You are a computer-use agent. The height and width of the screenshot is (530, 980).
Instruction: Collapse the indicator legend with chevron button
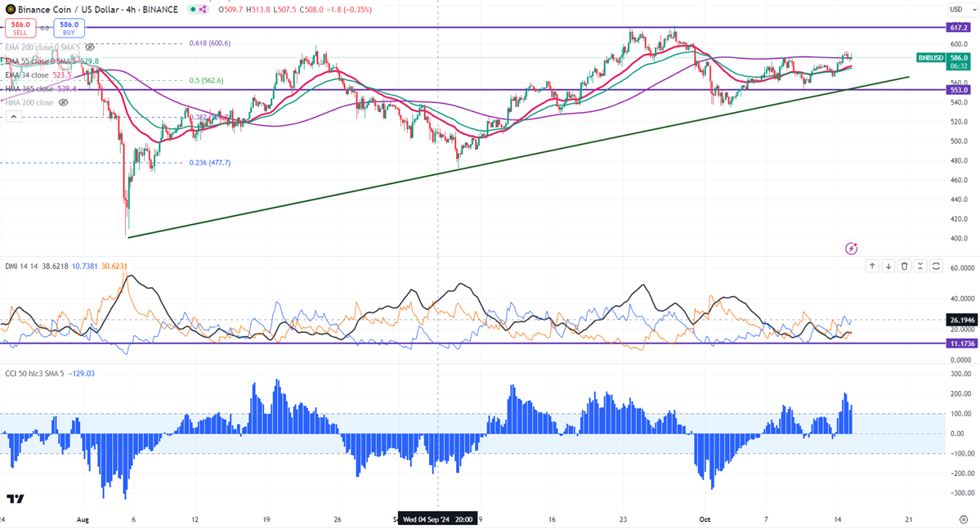[13, 116]
